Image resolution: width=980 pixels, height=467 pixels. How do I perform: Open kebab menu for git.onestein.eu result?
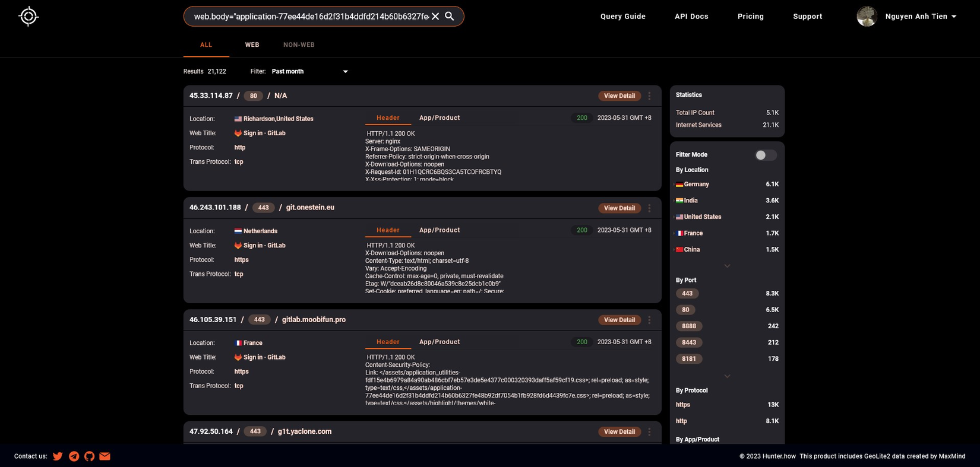(649, 208)
